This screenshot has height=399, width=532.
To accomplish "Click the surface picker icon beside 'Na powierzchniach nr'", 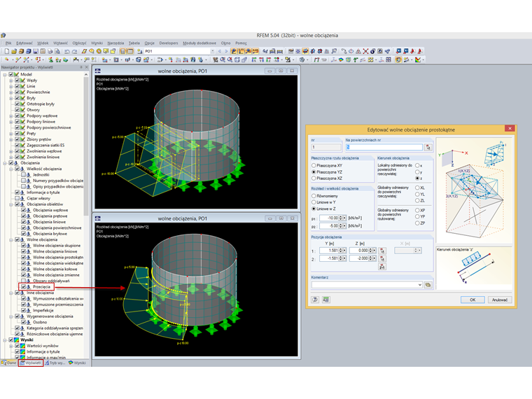I will [x=428, y=148].
